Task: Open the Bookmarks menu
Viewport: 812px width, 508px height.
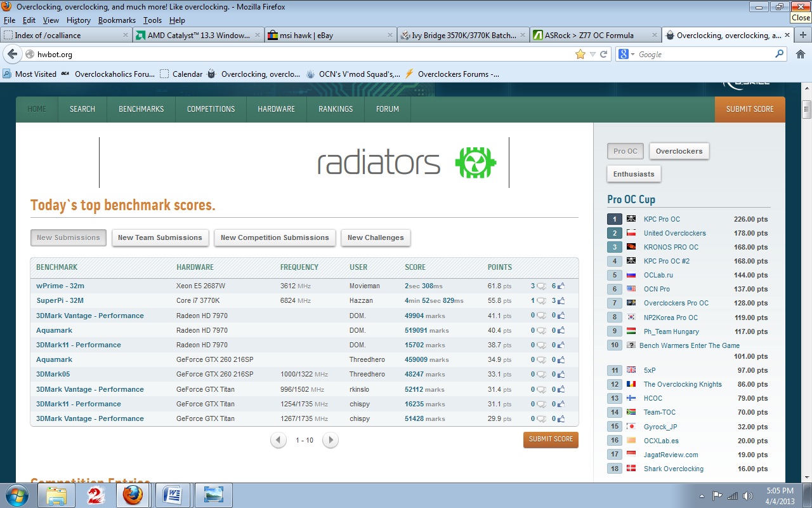Action: (x=117, y=20)
